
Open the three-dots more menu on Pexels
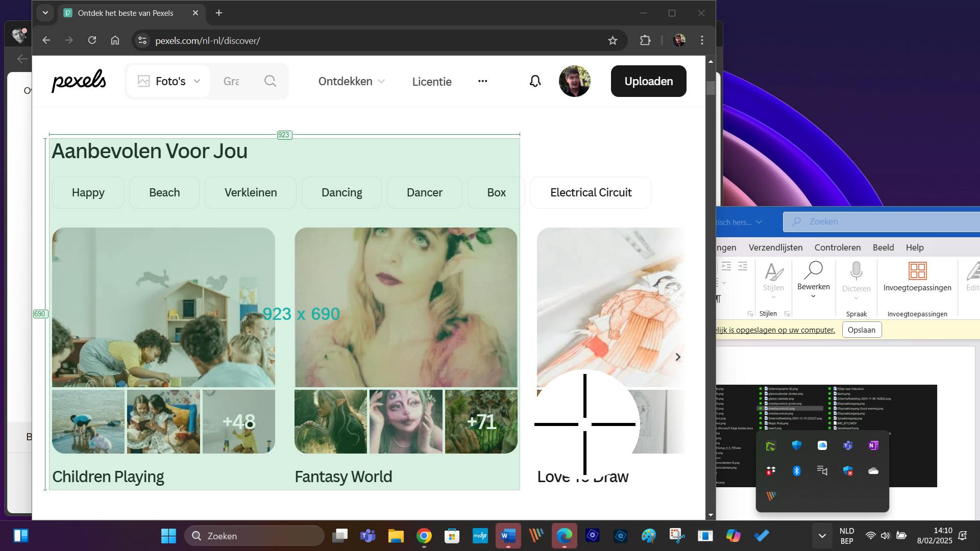482,81
